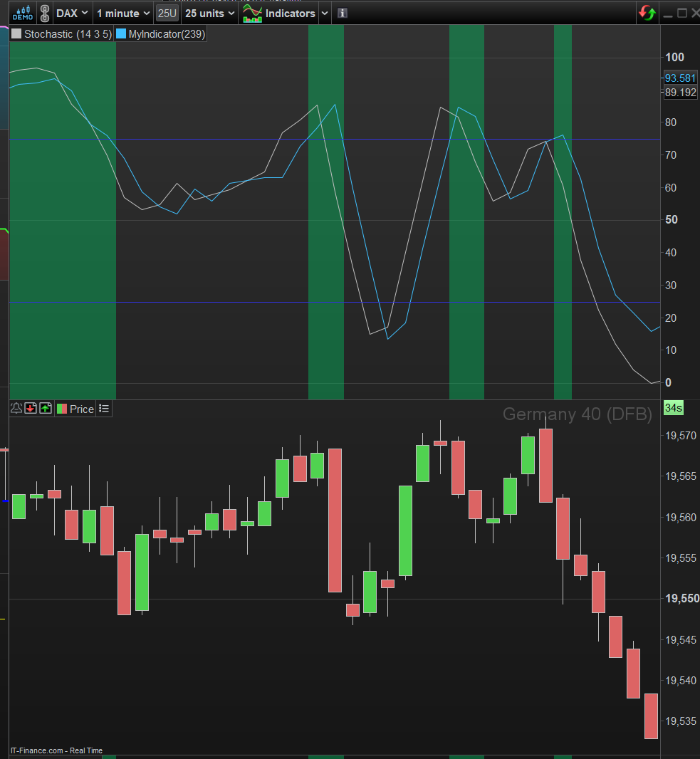
Task: Click the 34s countdown timer label
Action: point(674,407)
